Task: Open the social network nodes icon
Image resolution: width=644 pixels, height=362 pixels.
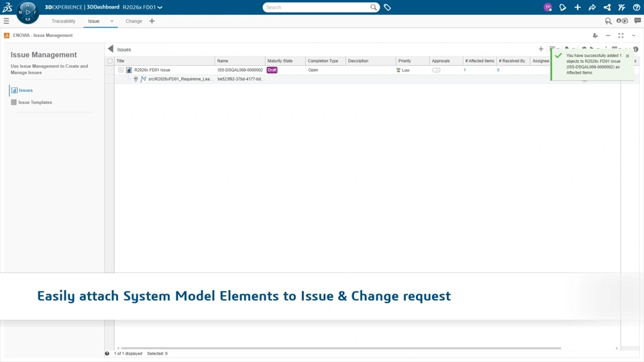Action: (607, 7)
